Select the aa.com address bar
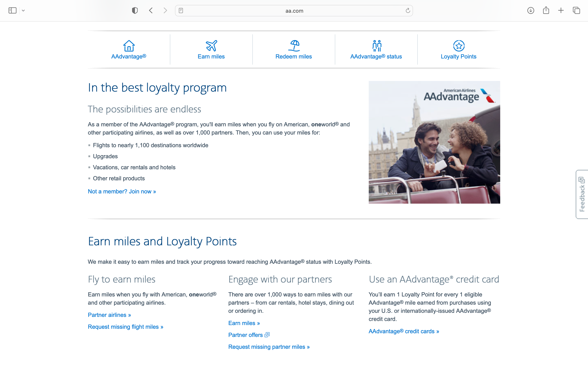 pyautogui.click(x=294, y=11)
